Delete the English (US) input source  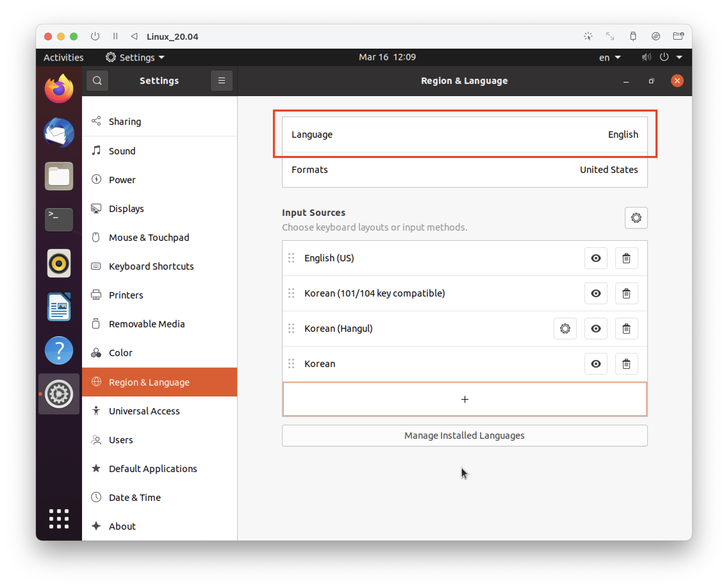(x=626, y=258)
